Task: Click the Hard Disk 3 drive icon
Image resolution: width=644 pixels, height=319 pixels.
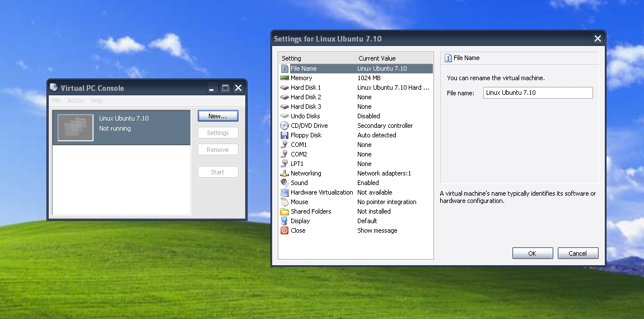Action: point(284,107)
